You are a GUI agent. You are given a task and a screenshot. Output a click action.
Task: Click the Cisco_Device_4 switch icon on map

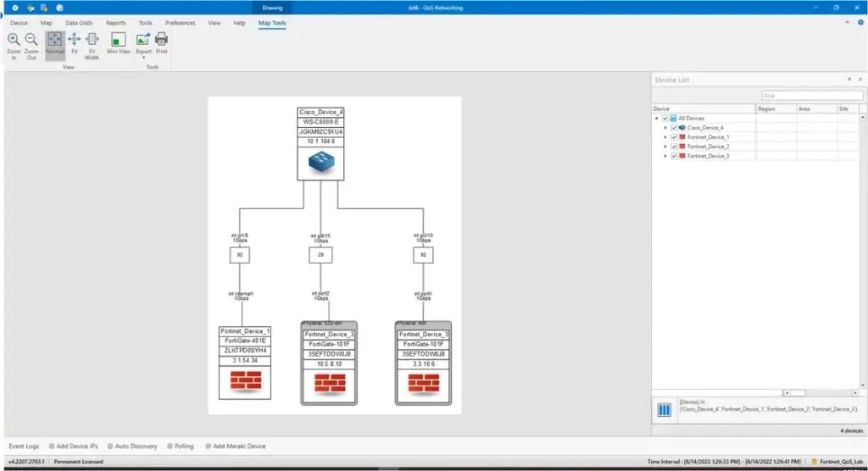(320, 163)
